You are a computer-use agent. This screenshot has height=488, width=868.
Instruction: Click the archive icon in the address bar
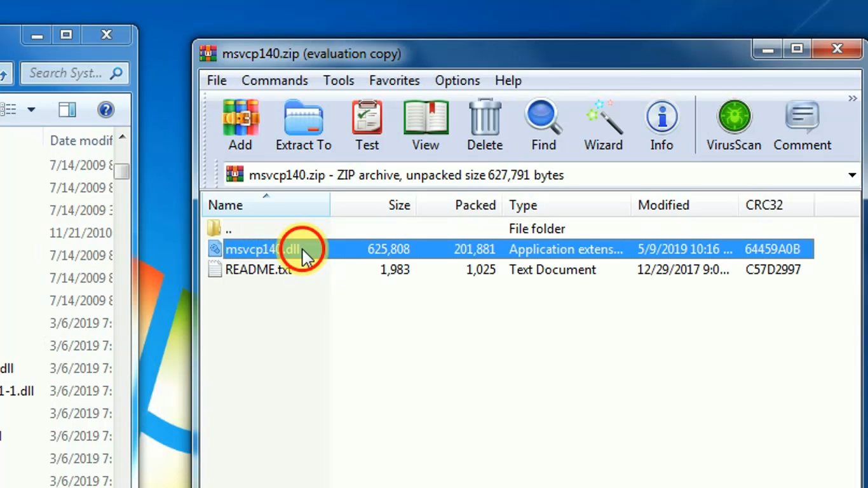(x=235, y=175)
